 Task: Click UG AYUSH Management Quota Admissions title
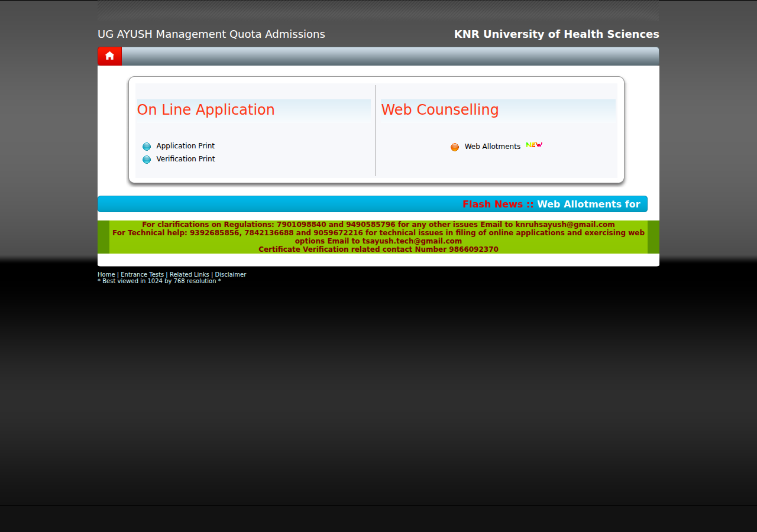click(211, 34)
